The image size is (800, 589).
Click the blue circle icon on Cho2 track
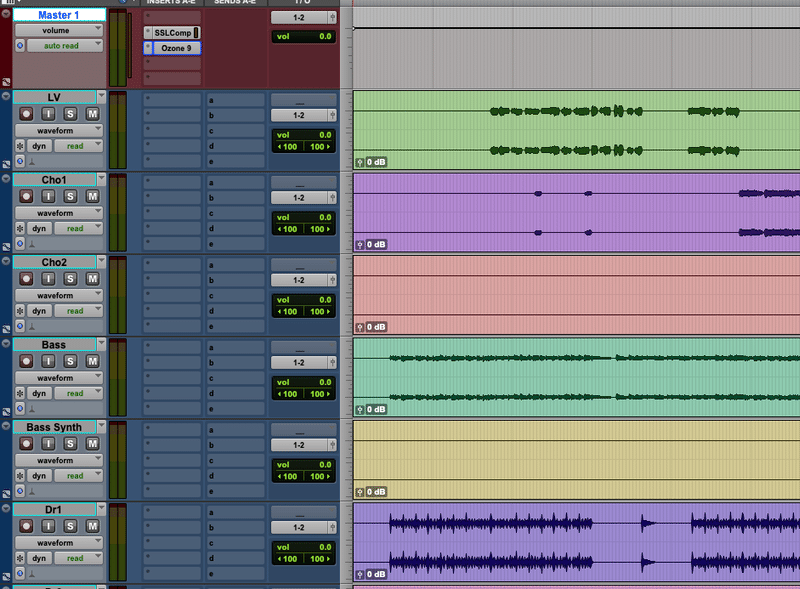(x=20, y=326)
